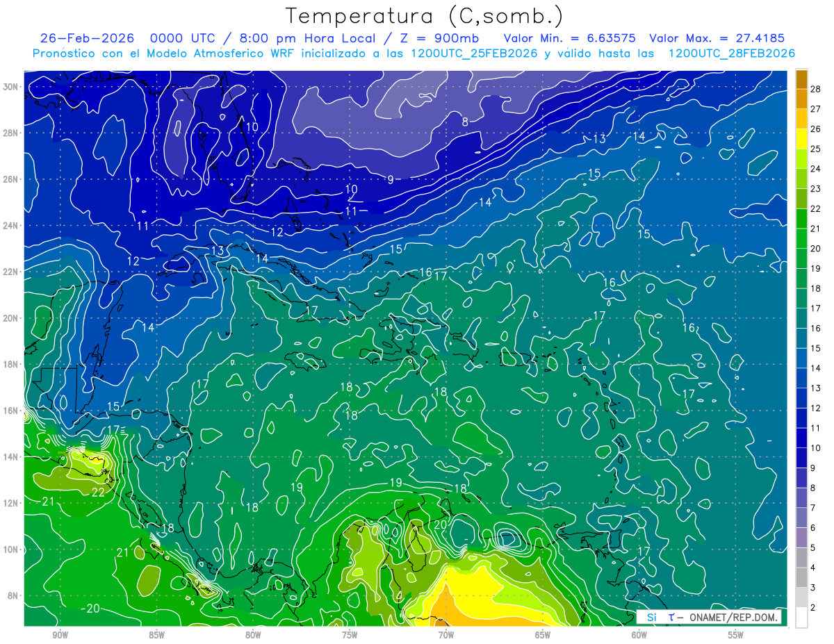Click the gray legend swatch between 3 and 4
834x644 pixels.
tap(801, 577)
